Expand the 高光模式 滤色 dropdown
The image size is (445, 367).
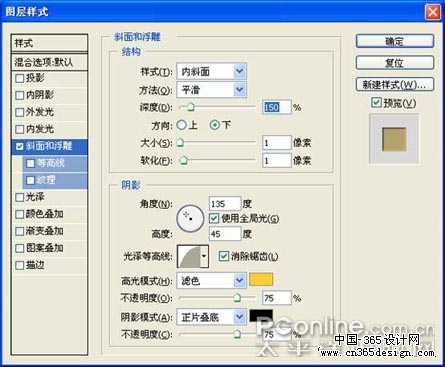[212, 280]
